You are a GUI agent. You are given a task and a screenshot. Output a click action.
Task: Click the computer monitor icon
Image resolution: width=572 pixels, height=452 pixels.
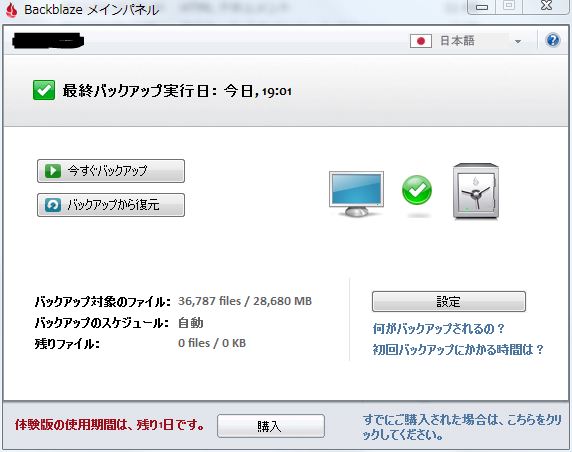tap(356, 194)
